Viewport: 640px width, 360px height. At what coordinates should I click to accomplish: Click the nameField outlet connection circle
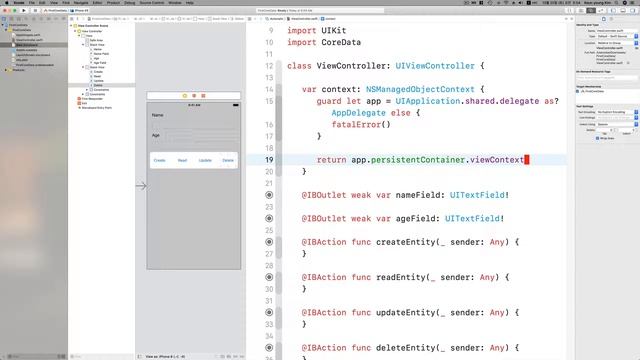(269, 195)
